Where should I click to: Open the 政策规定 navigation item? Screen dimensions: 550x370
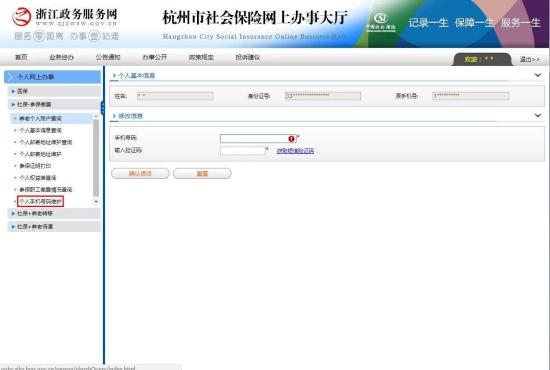(201, 57)
